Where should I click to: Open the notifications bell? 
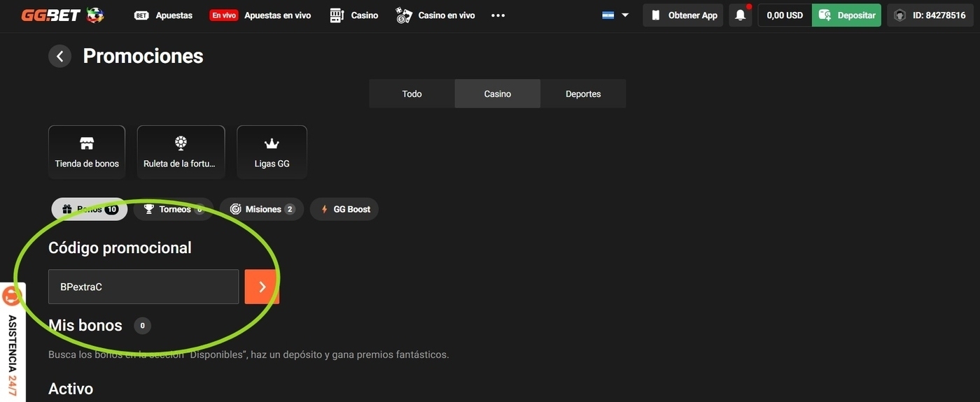741,15
